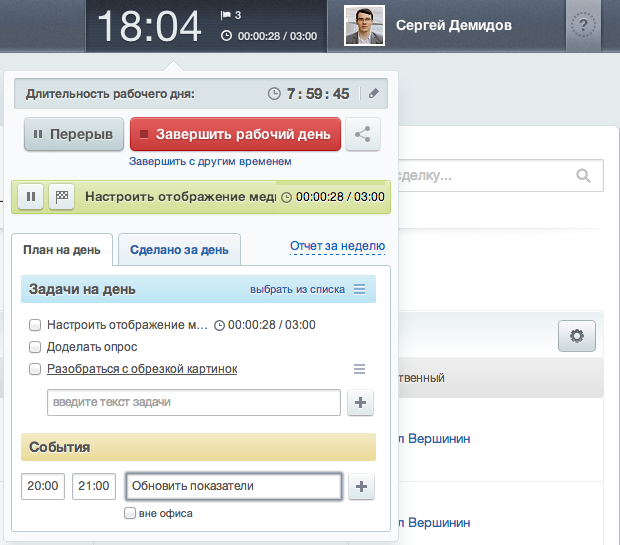The image size is (620, 545).
Task: Toggle вне офиса checkbox
Action: 130,513
